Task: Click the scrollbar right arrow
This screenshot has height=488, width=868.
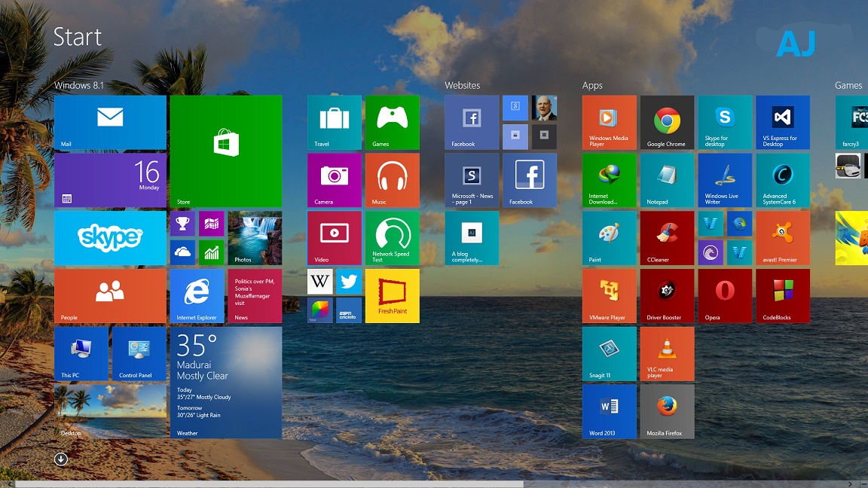Action: (x=850, y=484)
